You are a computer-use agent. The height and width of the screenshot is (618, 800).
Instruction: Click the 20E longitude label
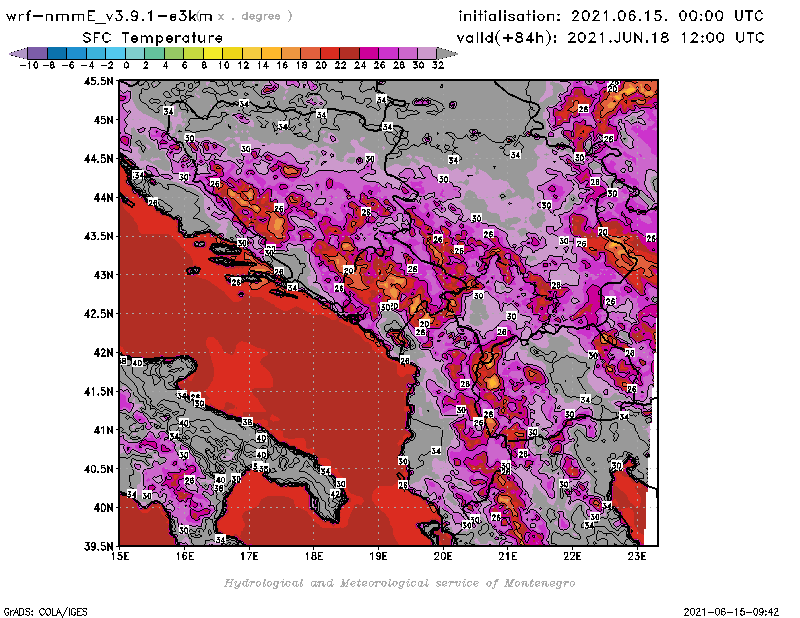coord(443,556)
